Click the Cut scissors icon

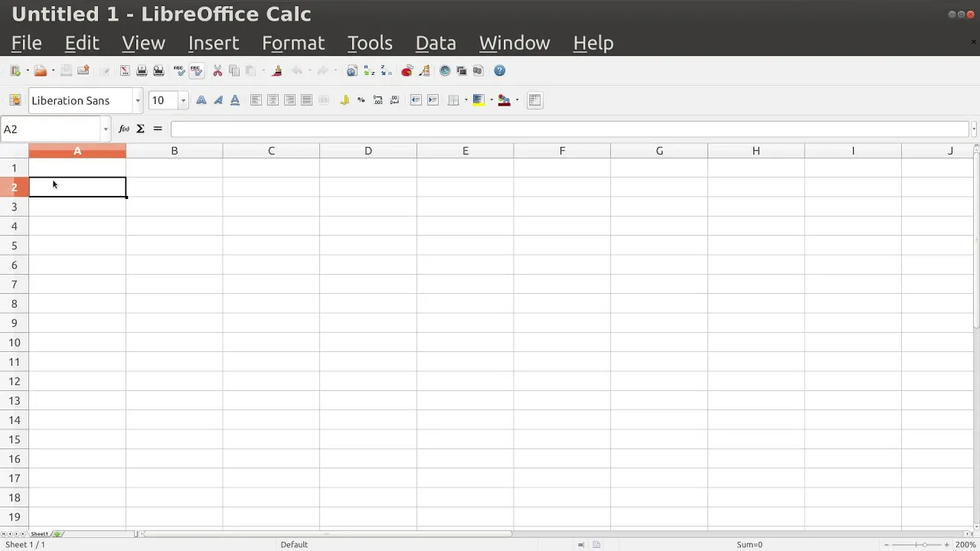[217, 70]
